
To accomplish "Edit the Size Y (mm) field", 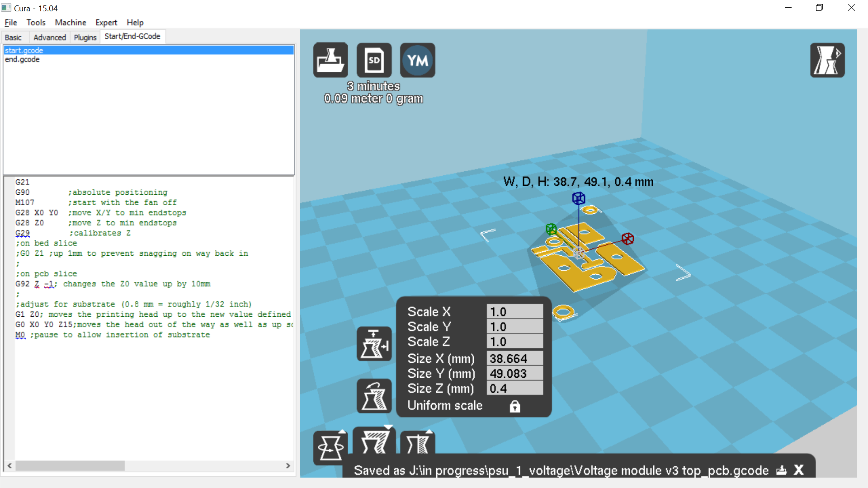I will coord(514,373).
